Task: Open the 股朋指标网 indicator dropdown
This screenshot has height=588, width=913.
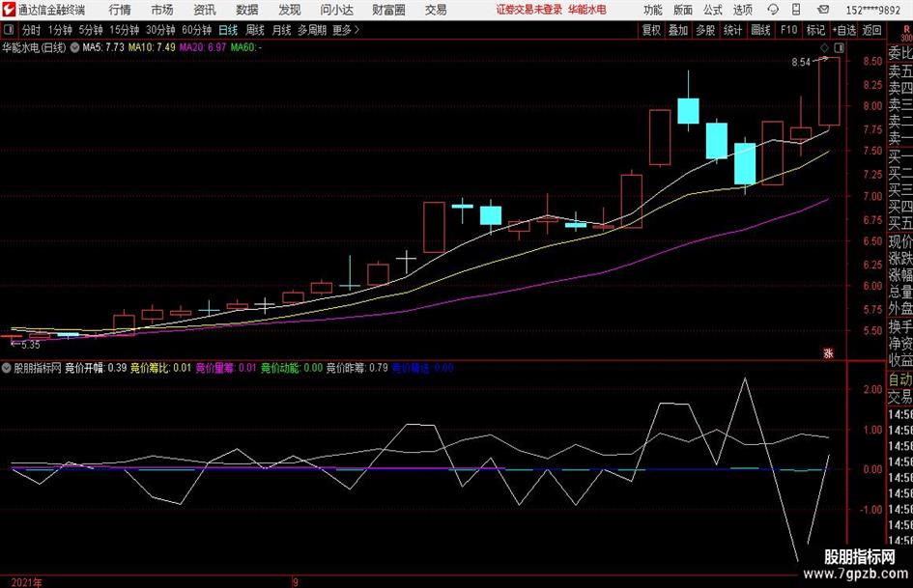Action: pos(7,368)
